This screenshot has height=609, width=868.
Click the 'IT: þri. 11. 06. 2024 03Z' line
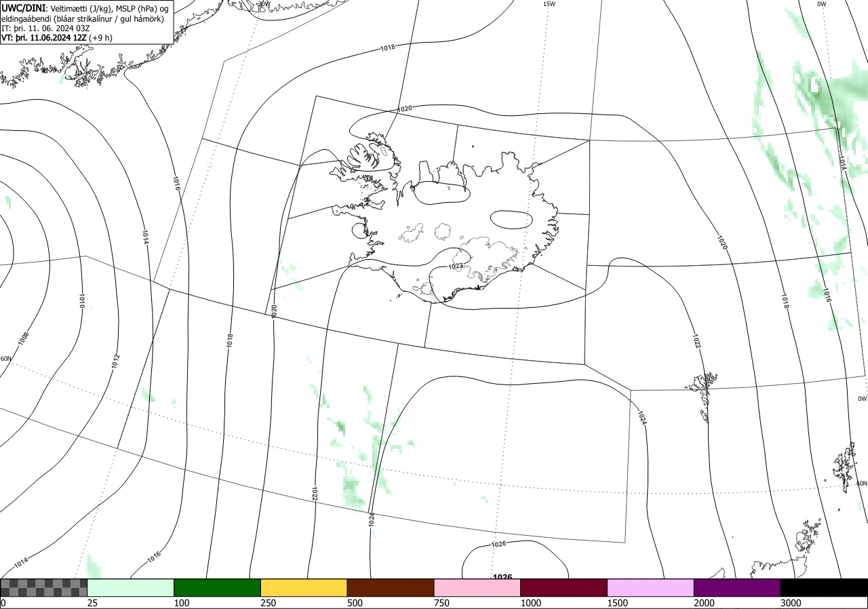point(45,28)
